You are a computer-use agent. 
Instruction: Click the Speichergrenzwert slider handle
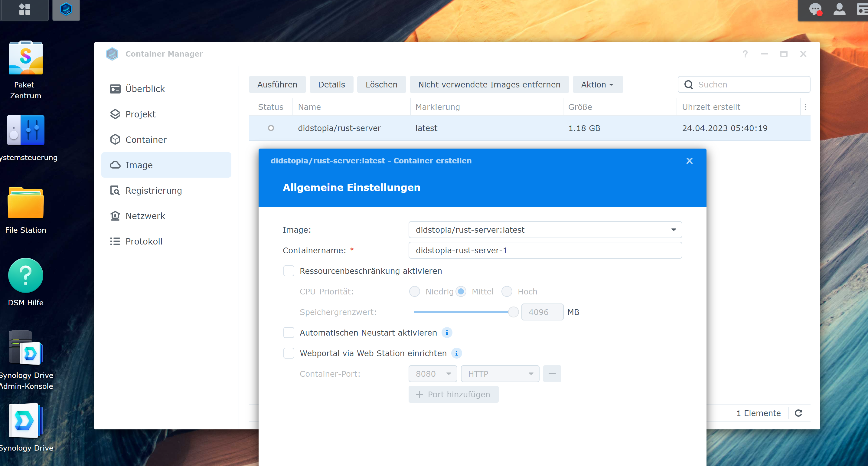pyautogui.click(x=513, y=312)
